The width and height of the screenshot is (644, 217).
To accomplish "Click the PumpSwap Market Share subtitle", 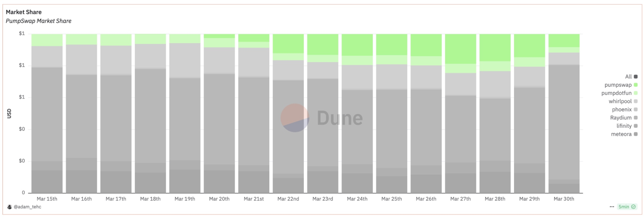I will click(39, 21).
